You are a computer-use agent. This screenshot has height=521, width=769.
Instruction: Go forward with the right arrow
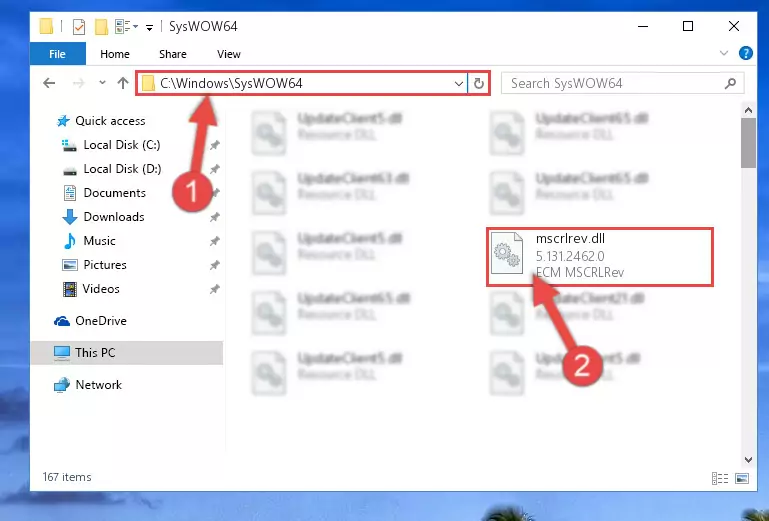(x=78, y=83)
